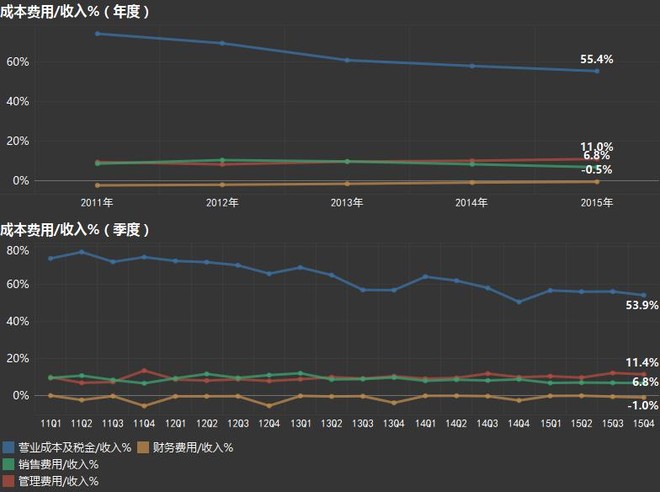The image size is (660, 492).
Task: Click the 60% y-axis label in annual chart
Action: pos(18,62)
